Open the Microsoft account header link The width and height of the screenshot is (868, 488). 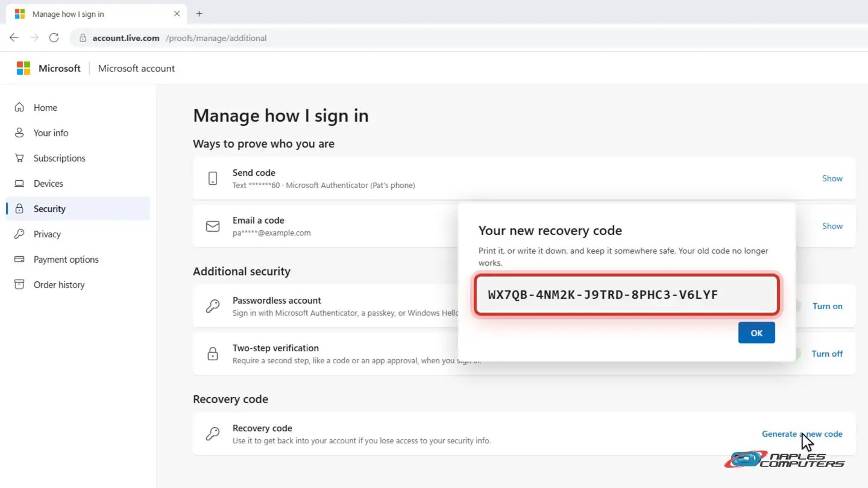136,68
